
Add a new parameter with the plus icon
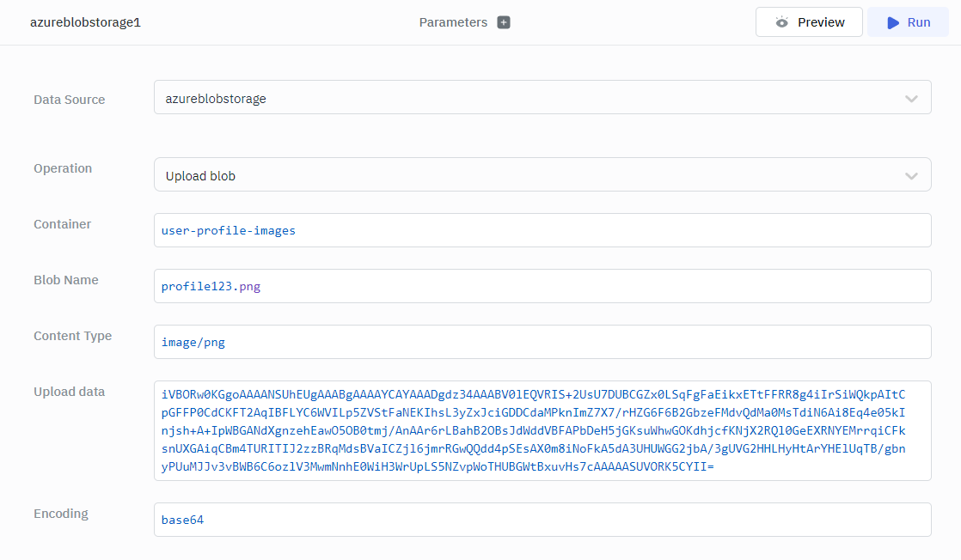click(x=504, y=22)
